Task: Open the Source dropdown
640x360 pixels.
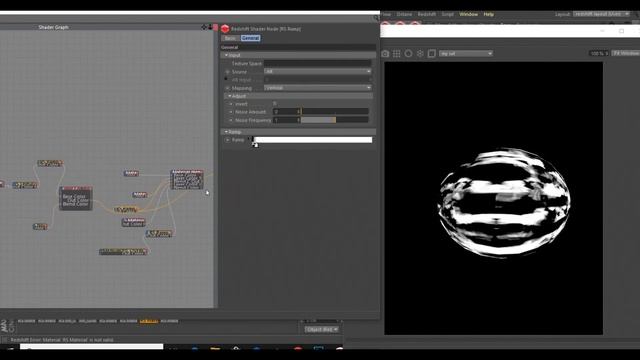Action: [318, 71]
